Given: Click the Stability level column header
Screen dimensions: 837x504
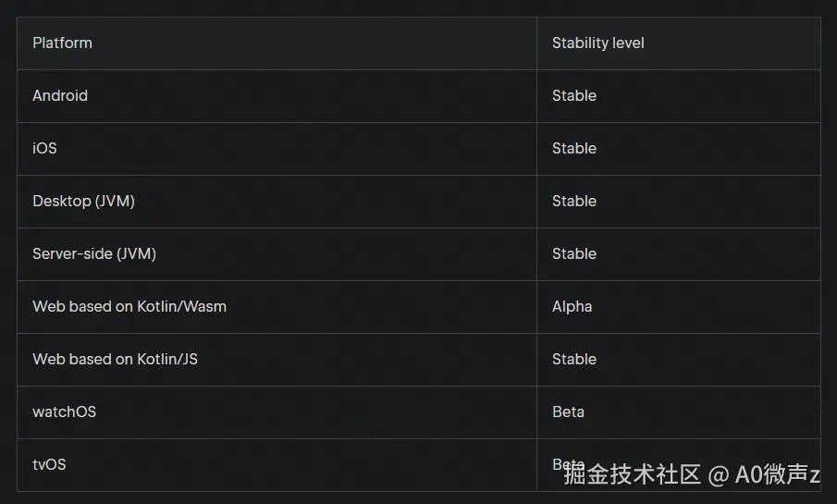Looking at the screenshot, I should tap(597, 43).
